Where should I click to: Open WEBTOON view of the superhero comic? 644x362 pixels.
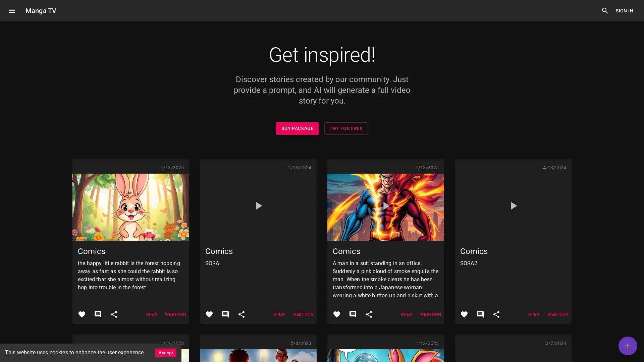pyautogui.click(x=430, y=314)
